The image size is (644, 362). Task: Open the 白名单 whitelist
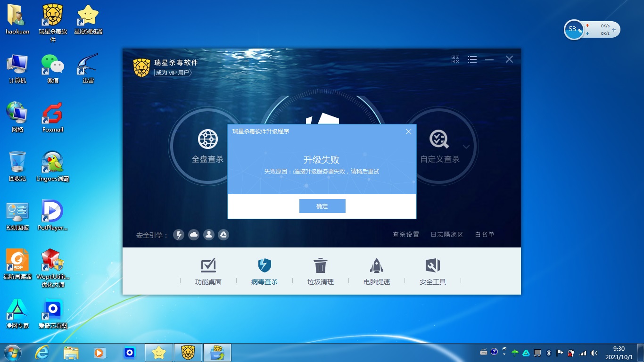point(485,234)
